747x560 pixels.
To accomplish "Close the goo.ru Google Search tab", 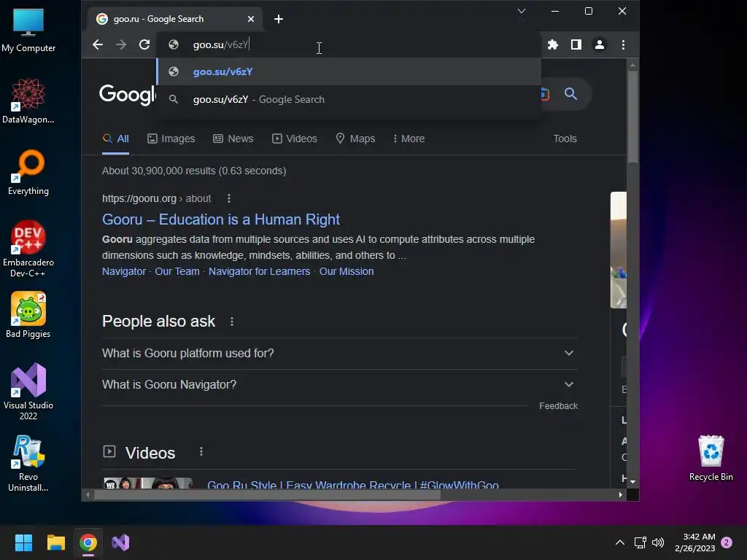I will 251,19.
